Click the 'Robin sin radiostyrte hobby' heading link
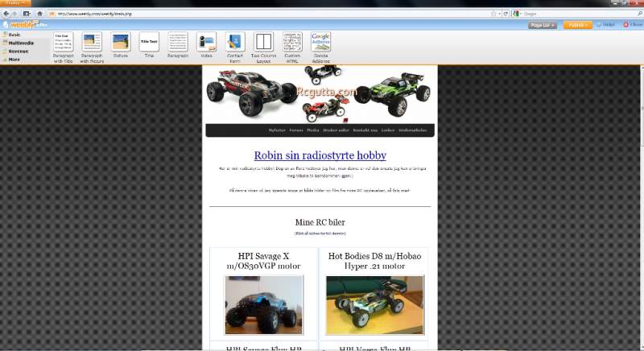644x351 pixels. (320, 155)
